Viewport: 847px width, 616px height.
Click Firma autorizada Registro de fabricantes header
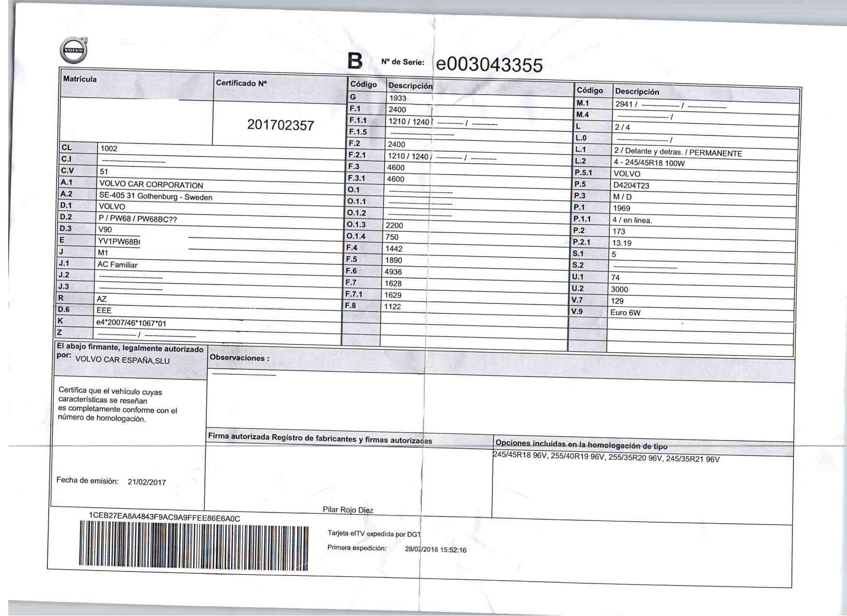320,438
